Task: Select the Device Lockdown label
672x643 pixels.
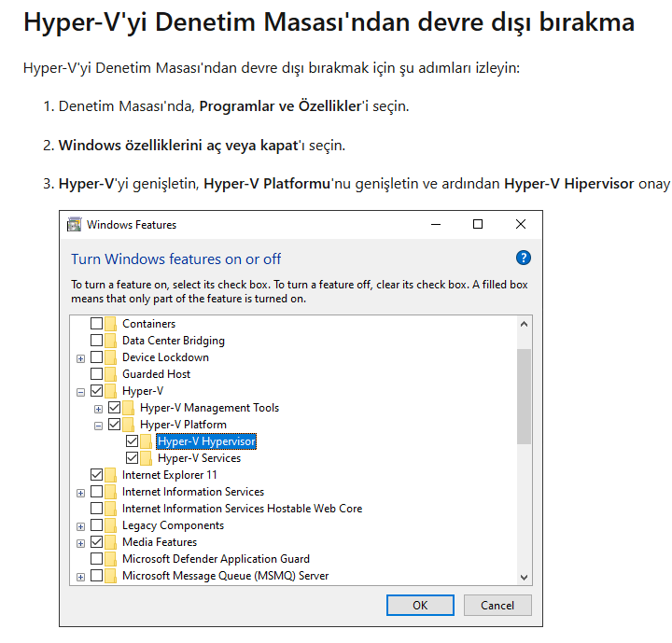Action: tap(166, 357)
